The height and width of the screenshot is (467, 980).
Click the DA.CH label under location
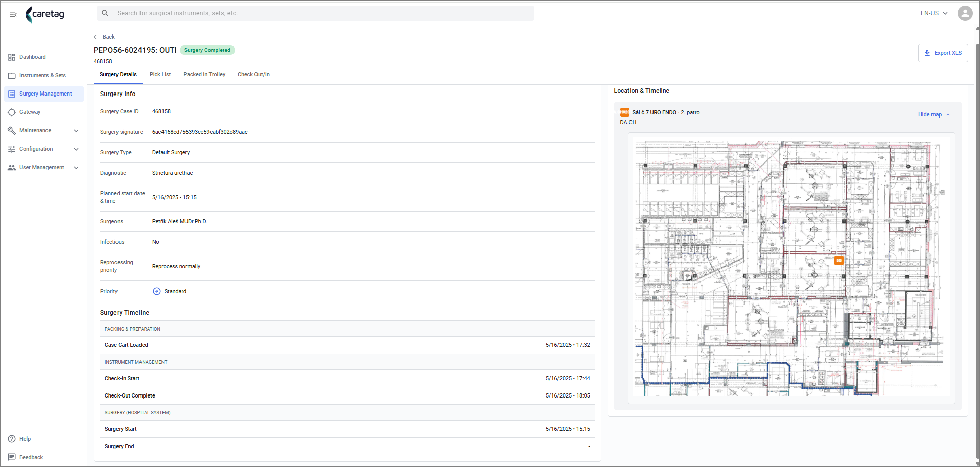point(628,123)
